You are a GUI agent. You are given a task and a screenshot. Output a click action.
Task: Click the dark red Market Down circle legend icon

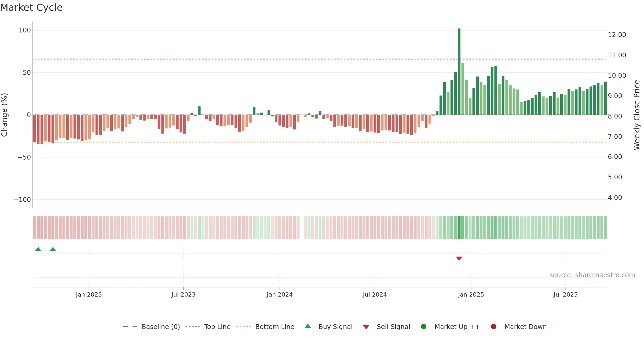click(494, 327)
